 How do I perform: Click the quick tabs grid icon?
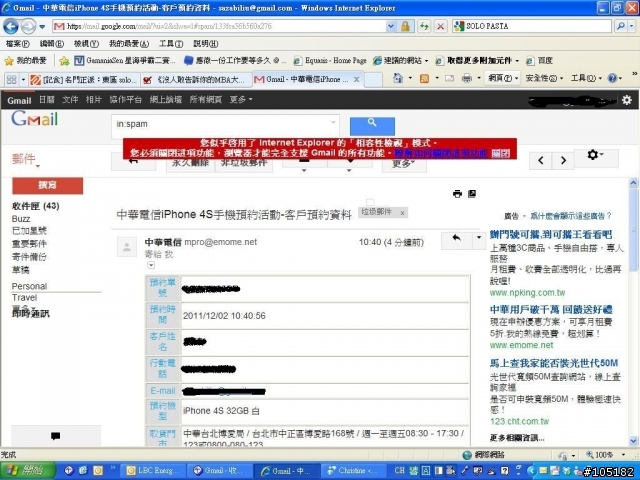(x=11, y=79)
